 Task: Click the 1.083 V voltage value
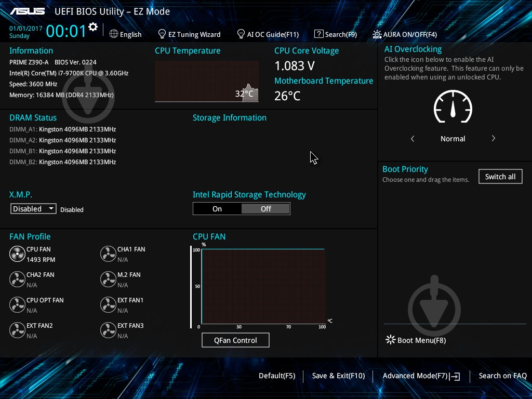(x=295, y=66)
